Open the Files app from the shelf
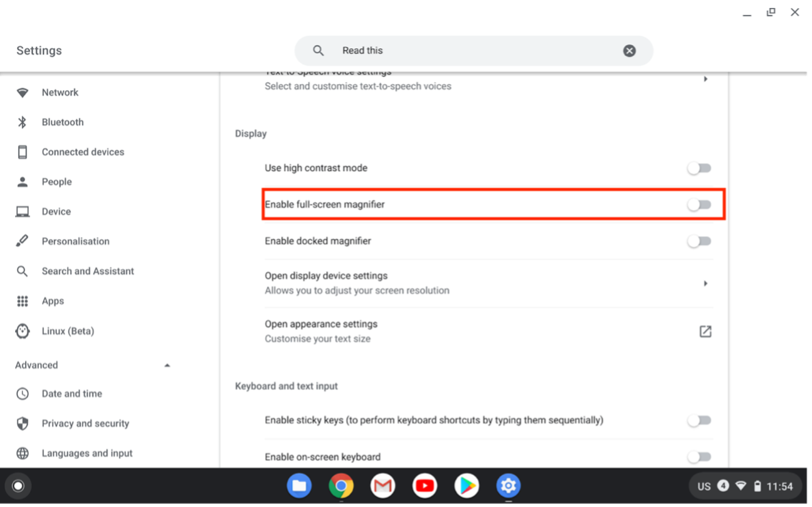The height and width of the screenshot is (507, 812). (x=299, y=486)
